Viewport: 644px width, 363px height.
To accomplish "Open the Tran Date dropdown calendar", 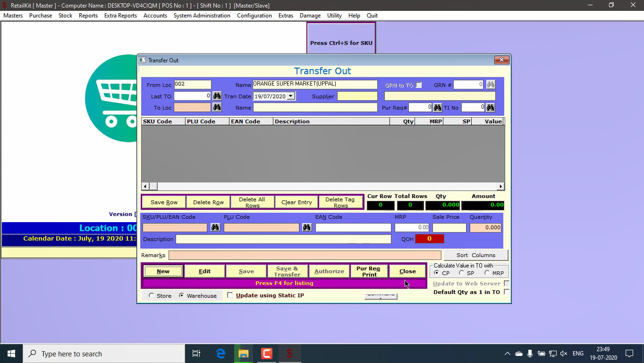I will [x=291, y=96].
